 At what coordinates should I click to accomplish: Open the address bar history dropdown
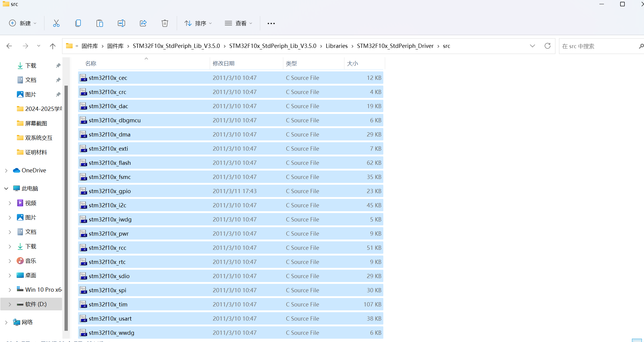click(532, 46)
